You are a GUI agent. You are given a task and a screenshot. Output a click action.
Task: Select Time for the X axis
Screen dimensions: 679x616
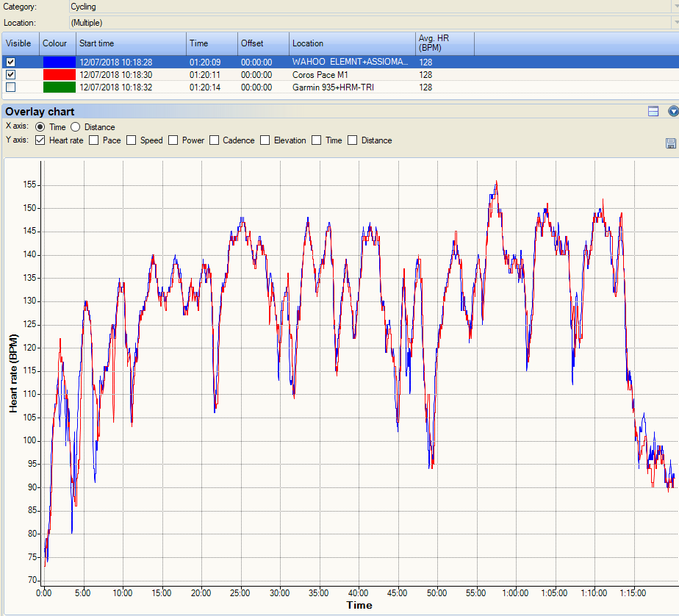click(x=40, y=127)
